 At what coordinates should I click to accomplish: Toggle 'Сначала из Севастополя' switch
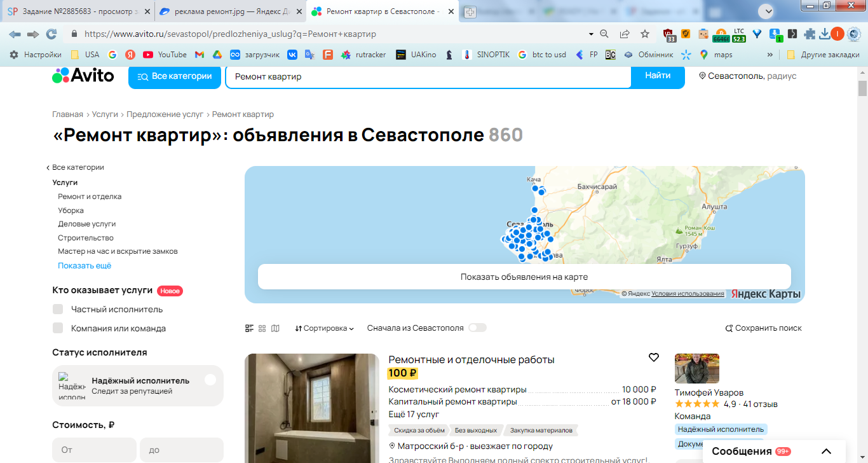(477, 328)
